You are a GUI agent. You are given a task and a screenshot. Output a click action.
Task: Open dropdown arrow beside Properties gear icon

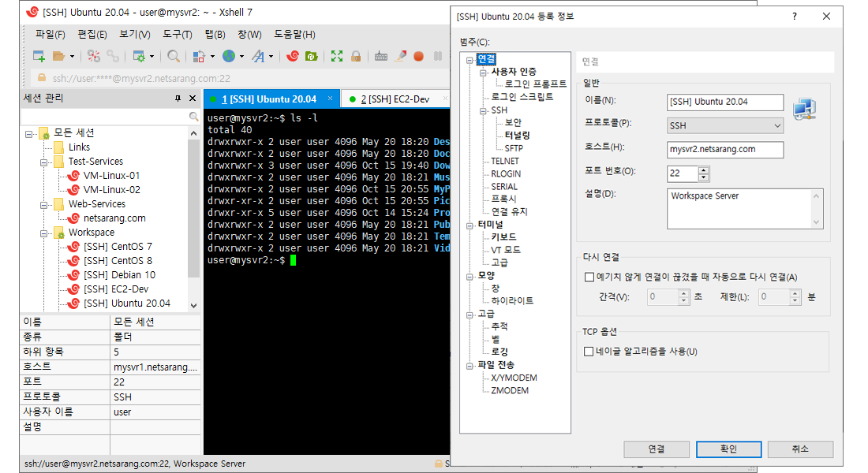[152, 57]
